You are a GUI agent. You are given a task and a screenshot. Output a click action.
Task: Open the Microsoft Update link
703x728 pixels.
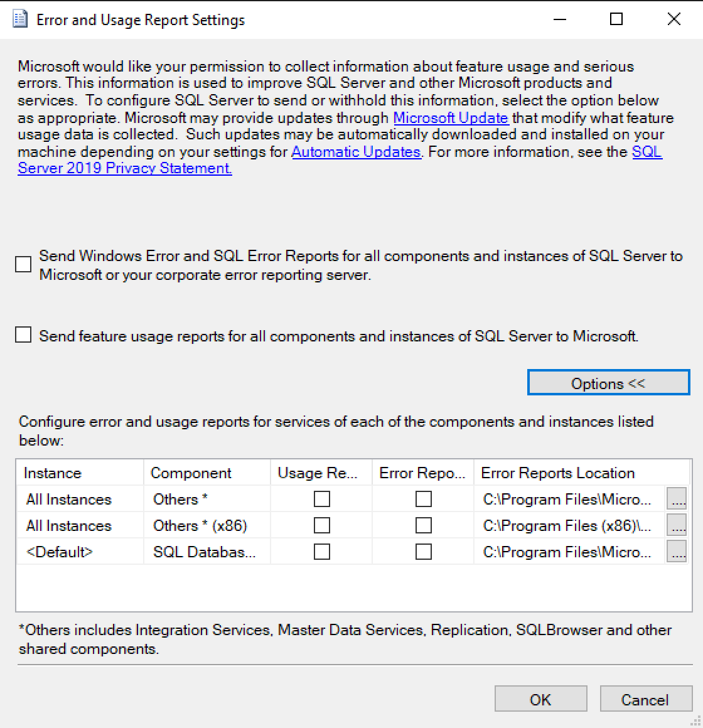tap(451, 118)
